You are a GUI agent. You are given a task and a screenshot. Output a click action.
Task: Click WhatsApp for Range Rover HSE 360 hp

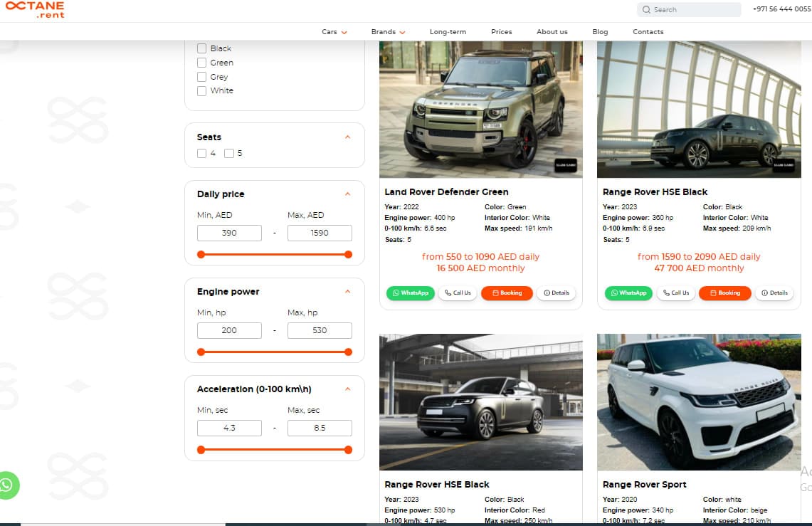click(x=628, y=293)
